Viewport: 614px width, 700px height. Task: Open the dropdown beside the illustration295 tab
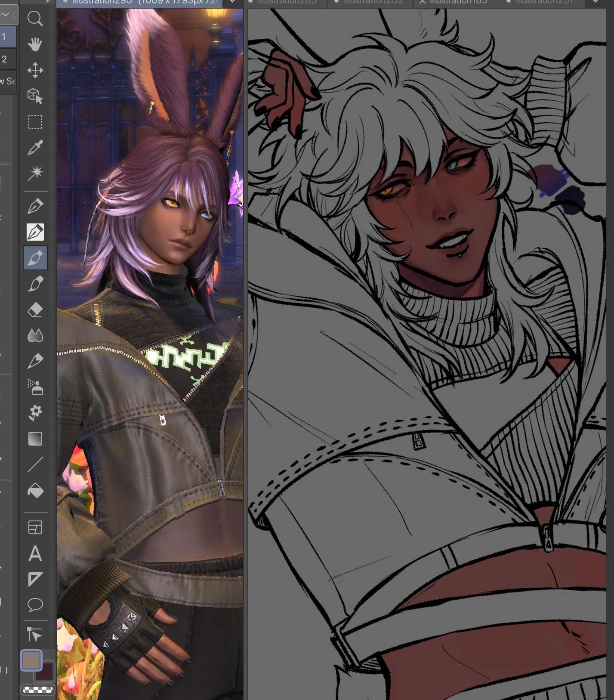(232, 2)
